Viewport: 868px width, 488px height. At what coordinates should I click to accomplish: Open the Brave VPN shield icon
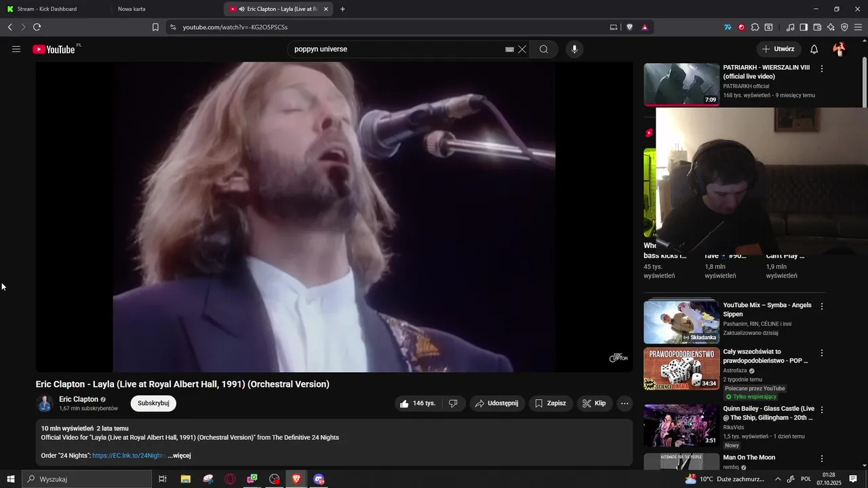(x=844, y=27)
